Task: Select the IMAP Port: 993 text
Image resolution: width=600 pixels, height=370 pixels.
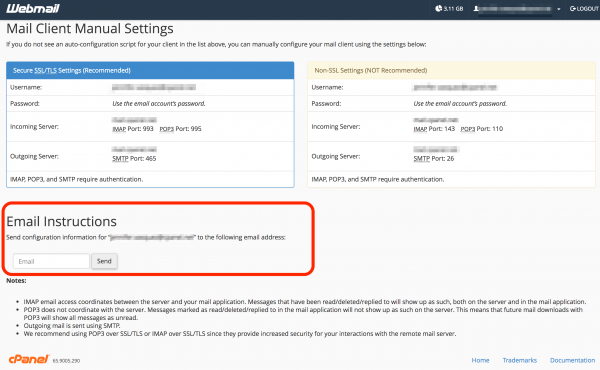Action: pos(133,129)
